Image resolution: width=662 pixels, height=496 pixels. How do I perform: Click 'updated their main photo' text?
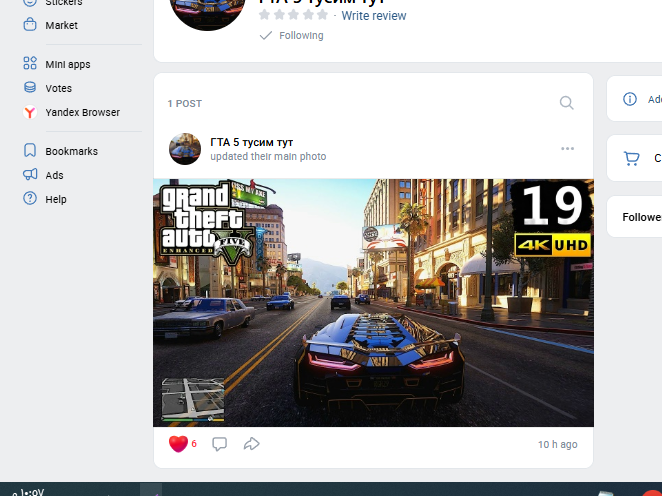pos(269,156)
